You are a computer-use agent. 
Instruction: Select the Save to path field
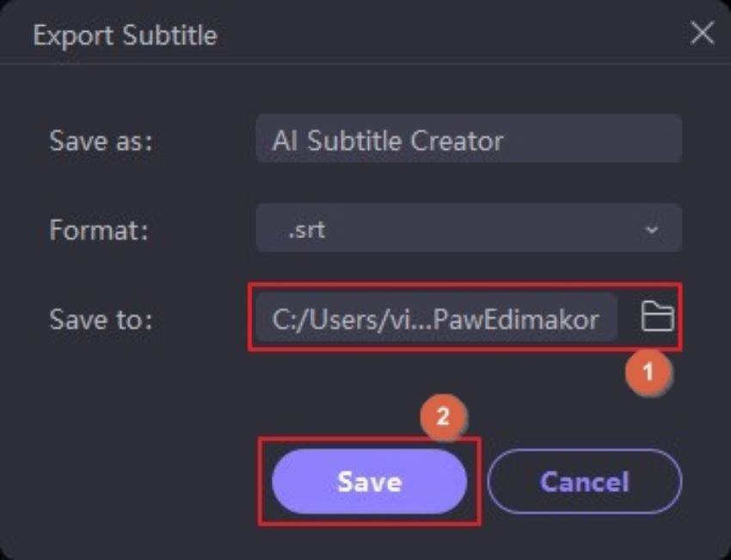click(x=435, y=319)
